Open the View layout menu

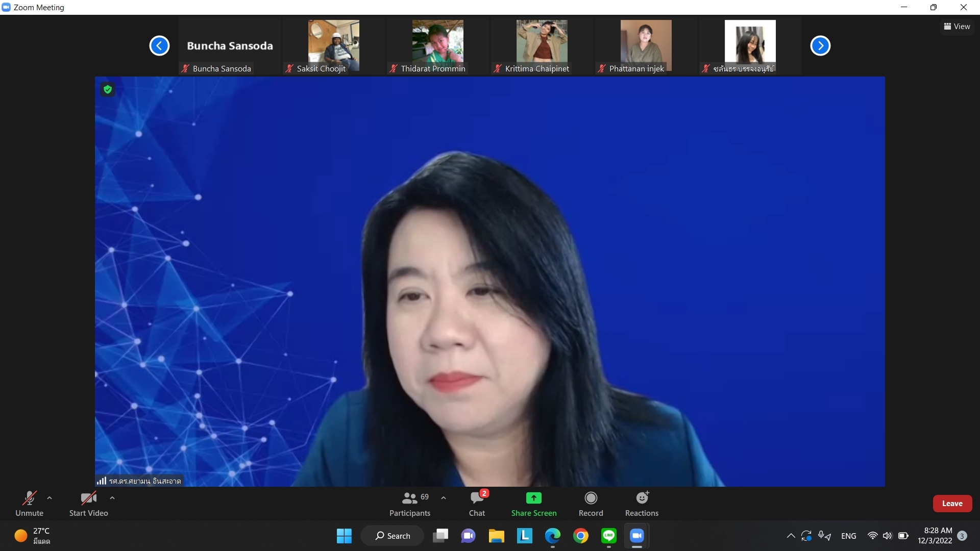coord(957,27)
